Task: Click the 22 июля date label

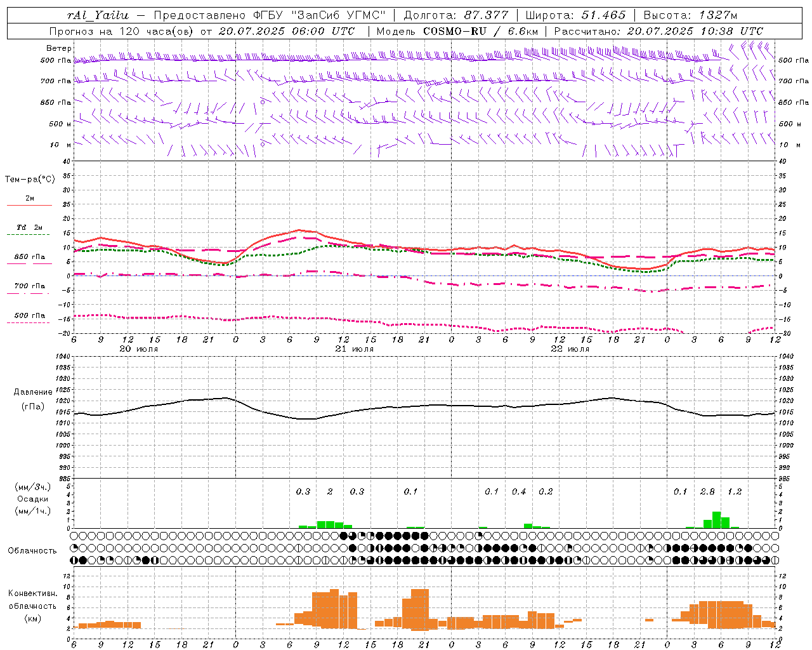Action: pyautogui.click(x=570, y=349)
